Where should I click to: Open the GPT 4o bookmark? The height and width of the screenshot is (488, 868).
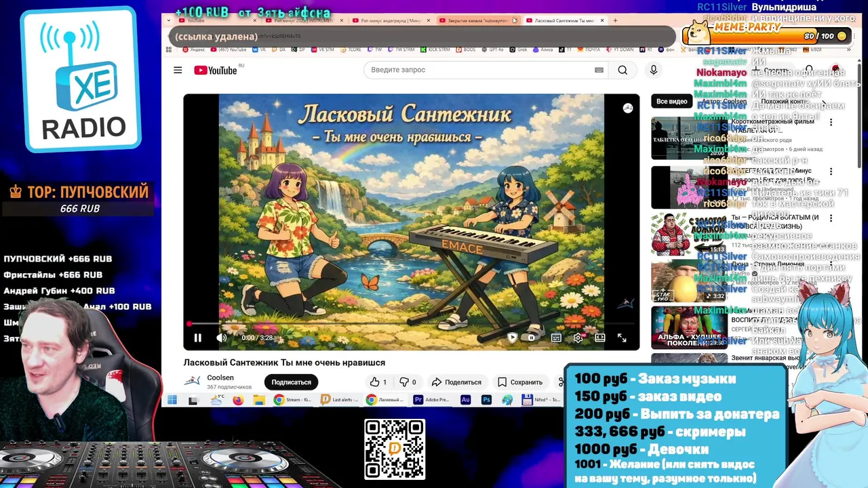(x=492, y=49)
